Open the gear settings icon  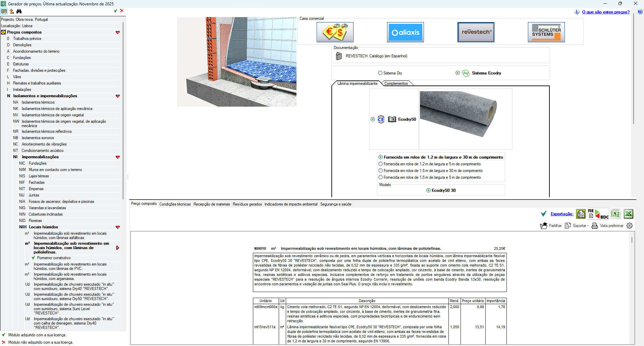click(630, 226)
